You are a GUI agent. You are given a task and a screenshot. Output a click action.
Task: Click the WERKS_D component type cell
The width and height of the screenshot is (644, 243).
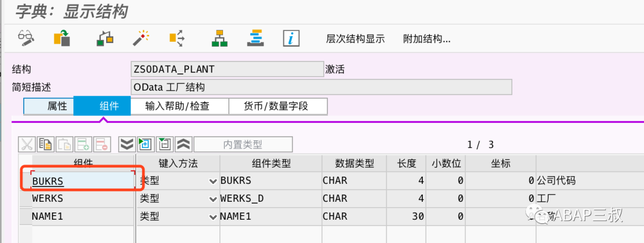pyautogui.click(x=271, y=198)
